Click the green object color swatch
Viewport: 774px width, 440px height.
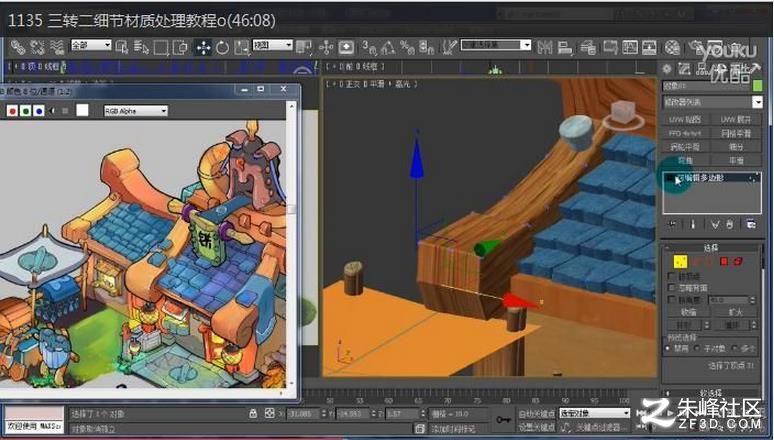[x=757, y=86]
